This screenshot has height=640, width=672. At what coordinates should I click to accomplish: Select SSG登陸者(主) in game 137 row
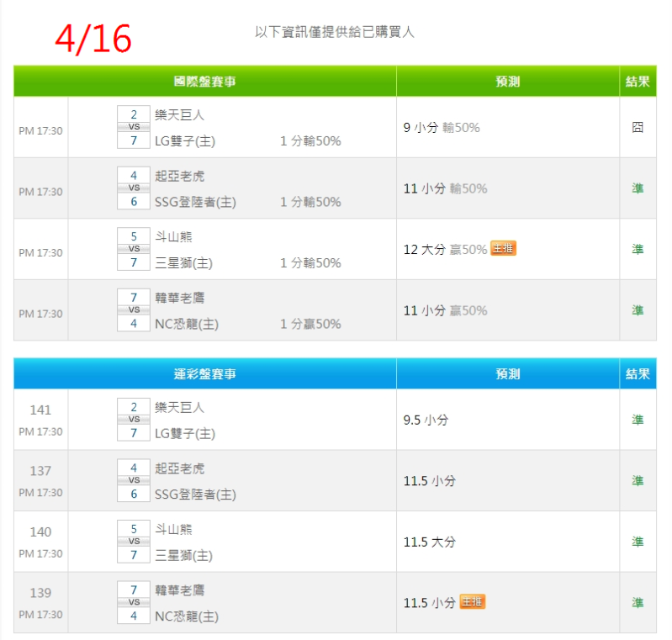(195, 495)
